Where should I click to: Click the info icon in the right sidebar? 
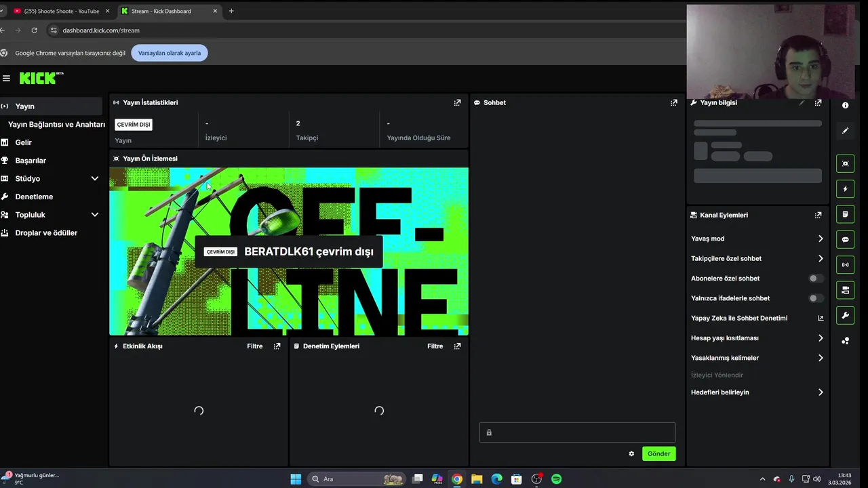(845, 106)
